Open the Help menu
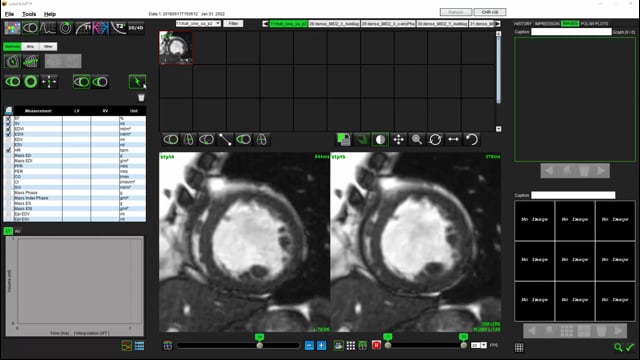This screenshot has height=360, width=640. tap(50, 14)
